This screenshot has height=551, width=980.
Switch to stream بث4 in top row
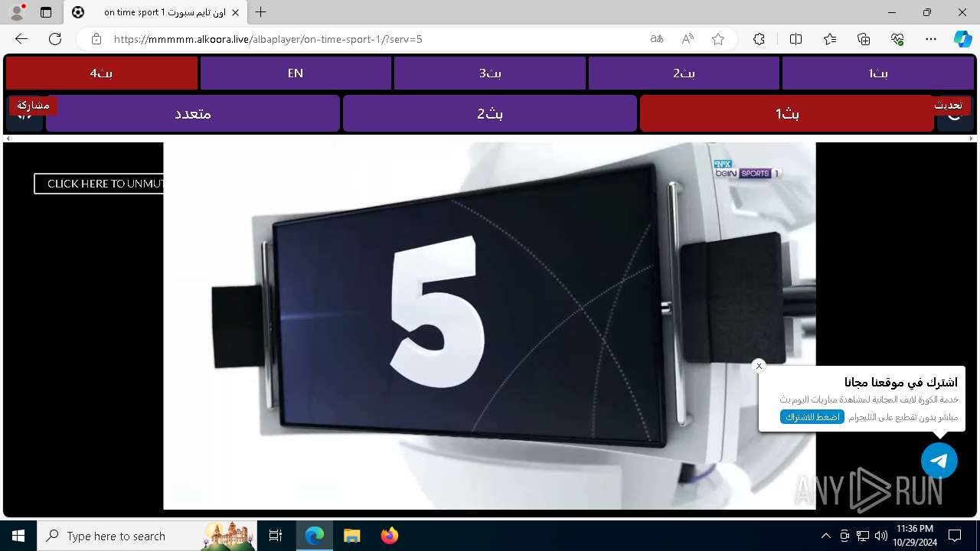tap(101, 73)
